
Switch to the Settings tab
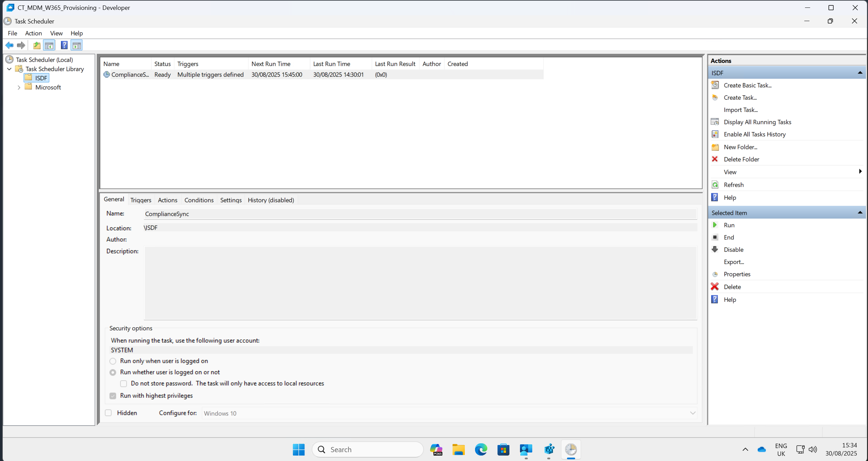click(x=231, y=200)
